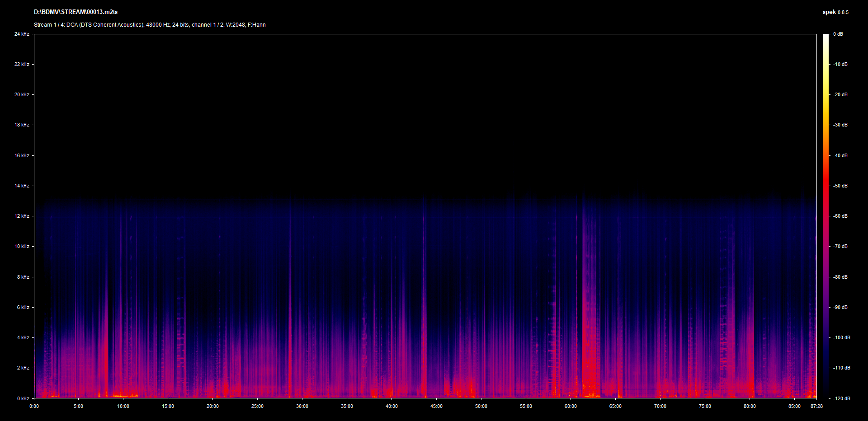
Task: Click the spek 0.8.5 version label
Action: tap(835, 12)
